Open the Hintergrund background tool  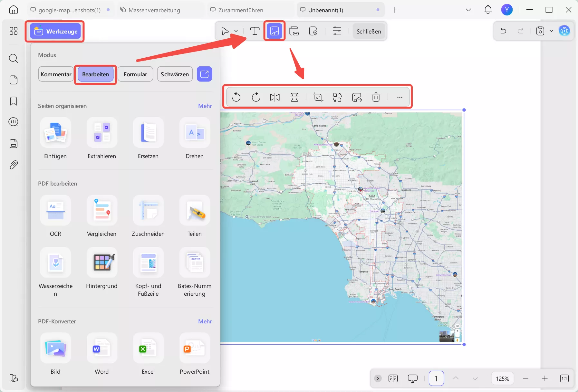point(102,268)
